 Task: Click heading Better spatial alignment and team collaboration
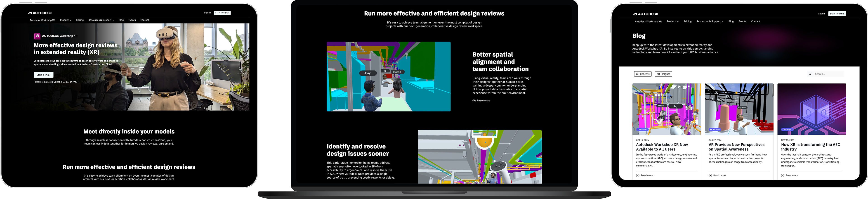(500, 62)
